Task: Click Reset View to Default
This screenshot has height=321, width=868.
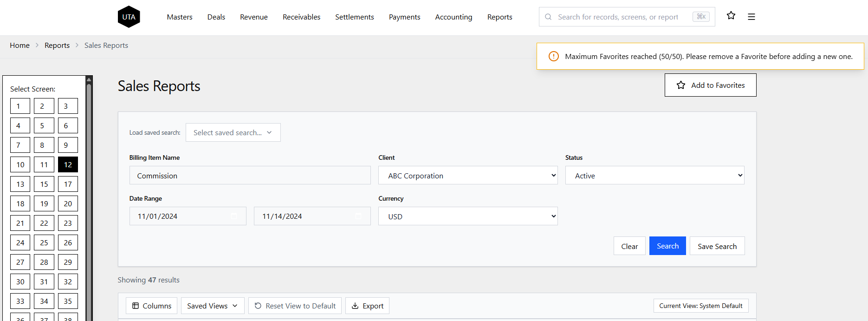Action: (x=295, y=306)
